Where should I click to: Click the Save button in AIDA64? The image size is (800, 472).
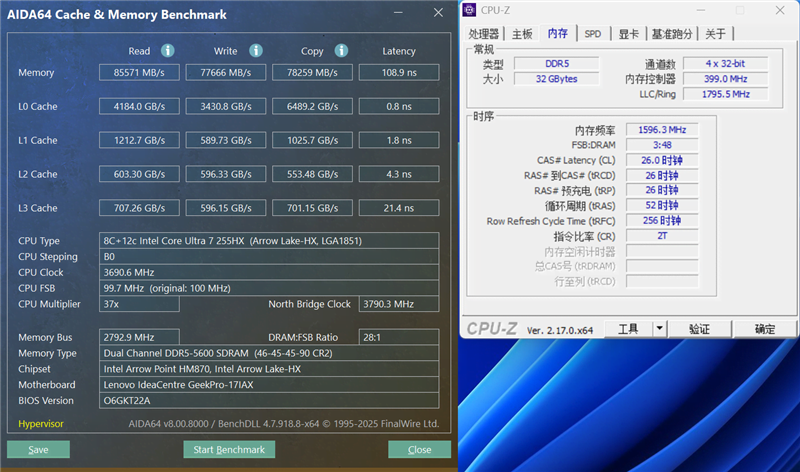point(38,450)
